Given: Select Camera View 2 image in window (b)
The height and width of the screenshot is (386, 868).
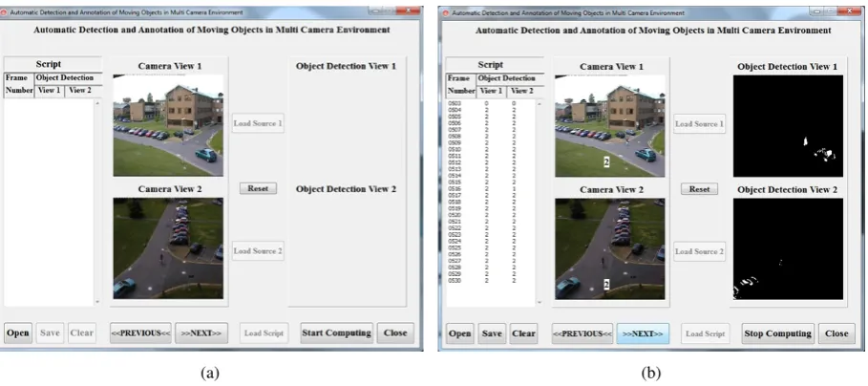Looking at the screenshot, I should 610,248.
